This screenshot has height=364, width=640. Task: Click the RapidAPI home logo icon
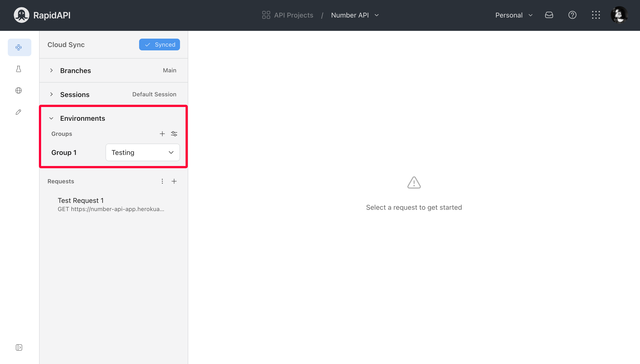click(22, 15)
